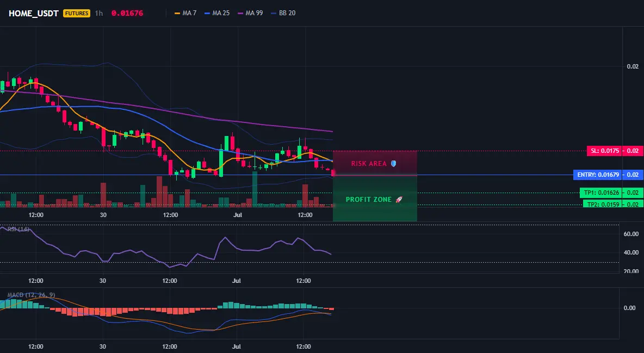Toggle the BB 20 legend entry

pos(283,13)
